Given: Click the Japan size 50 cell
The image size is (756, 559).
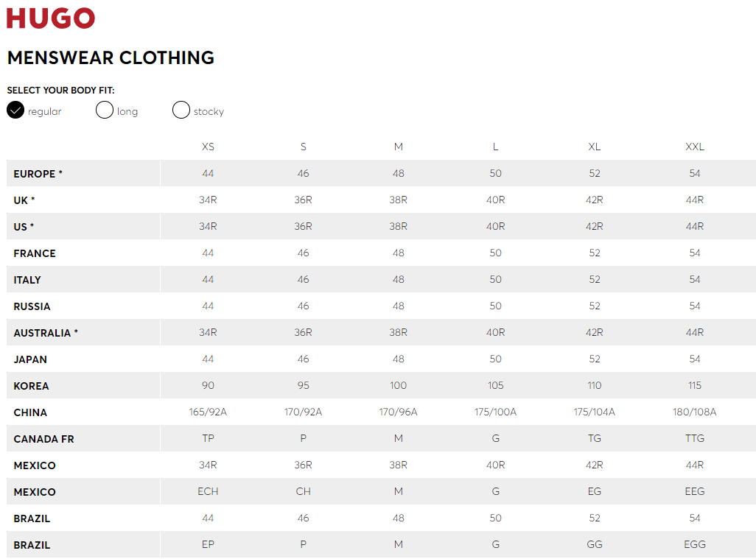Looking at the screenshot, I should click(x=496, y=359).
